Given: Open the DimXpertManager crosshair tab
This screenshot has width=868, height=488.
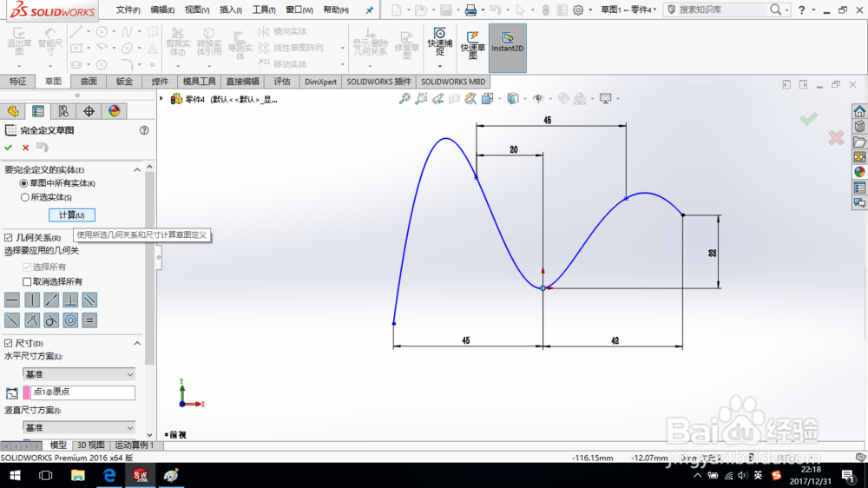Looking at the screenshot, I should (89, 111).
